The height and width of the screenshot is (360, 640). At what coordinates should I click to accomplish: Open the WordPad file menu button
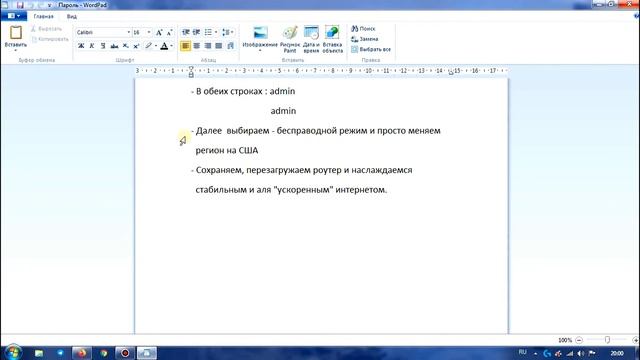tap(14, 16)
